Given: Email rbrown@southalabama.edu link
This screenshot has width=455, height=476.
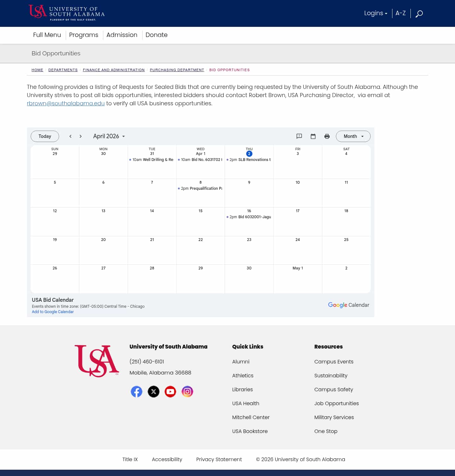Looking at the screenshot, I should pos(66,103).
